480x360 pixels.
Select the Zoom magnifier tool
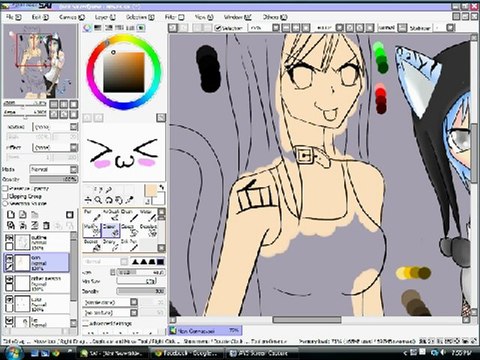pyautogui.click(x=98, y=200)
